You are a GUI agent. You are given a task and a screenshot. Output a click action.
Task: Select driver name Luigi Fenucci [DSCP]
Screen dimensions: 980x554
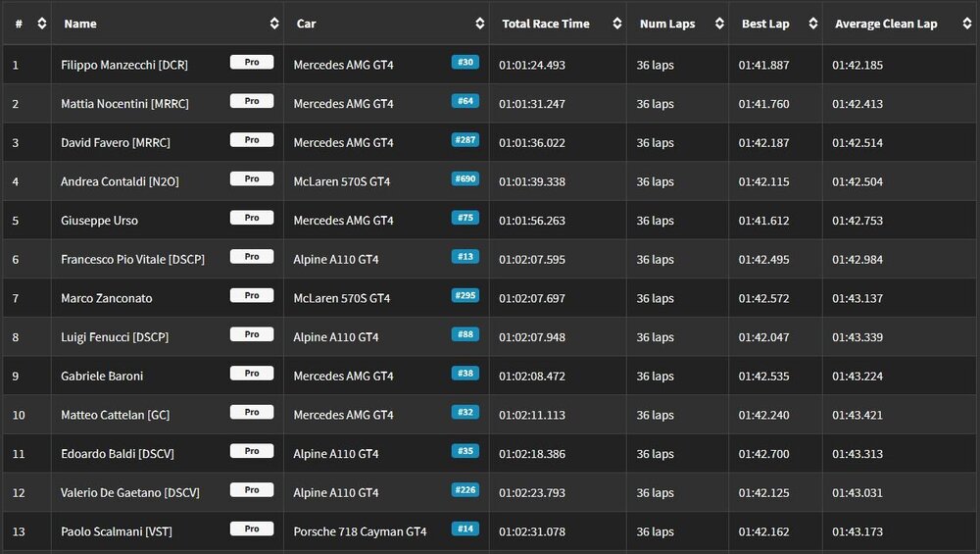pyautogui.click(x=115, y=337)
